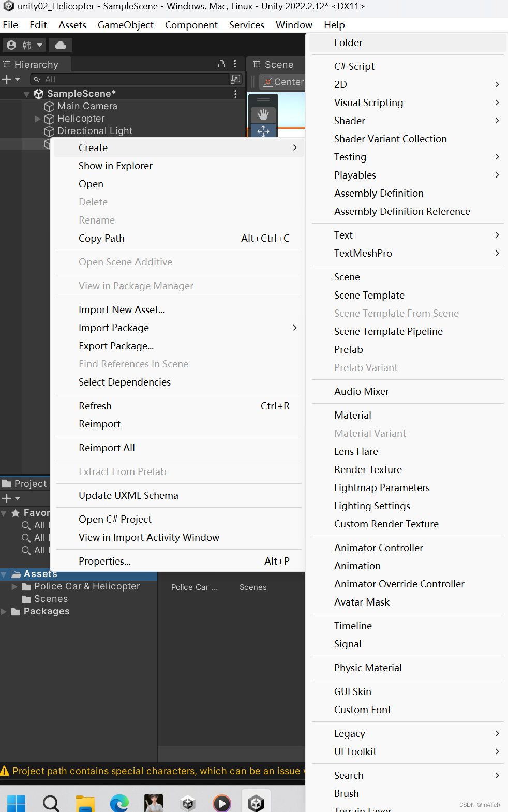Select Main Camera in the Hierarchy
508x812 pixels.
tap(87, 106)
